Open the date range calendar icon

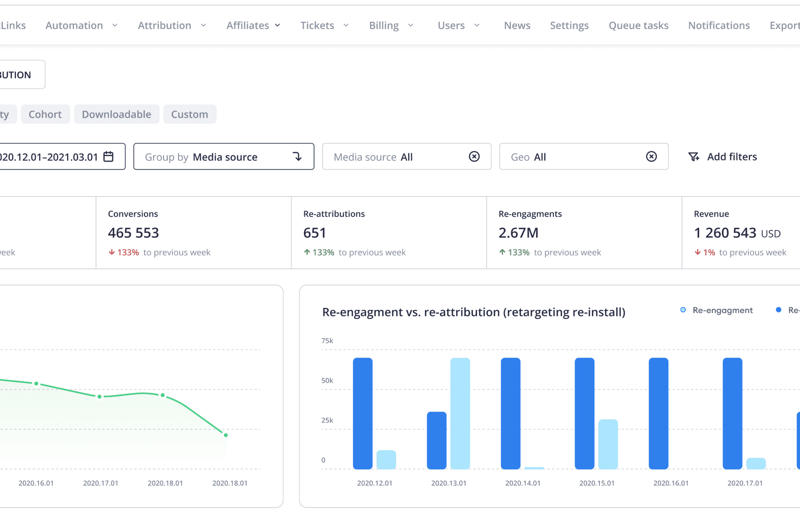108,157
